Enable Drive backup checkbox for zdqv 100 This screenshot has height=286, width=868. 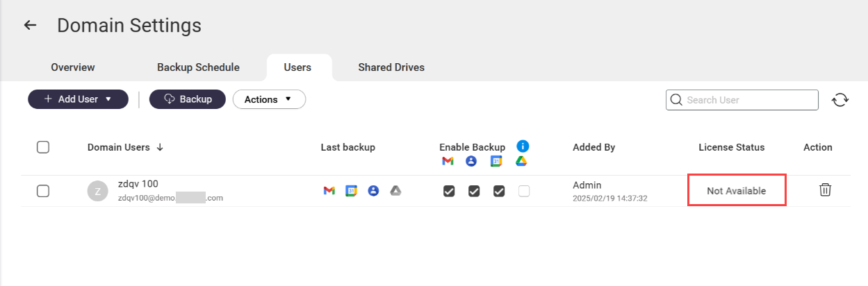(524, 191)
